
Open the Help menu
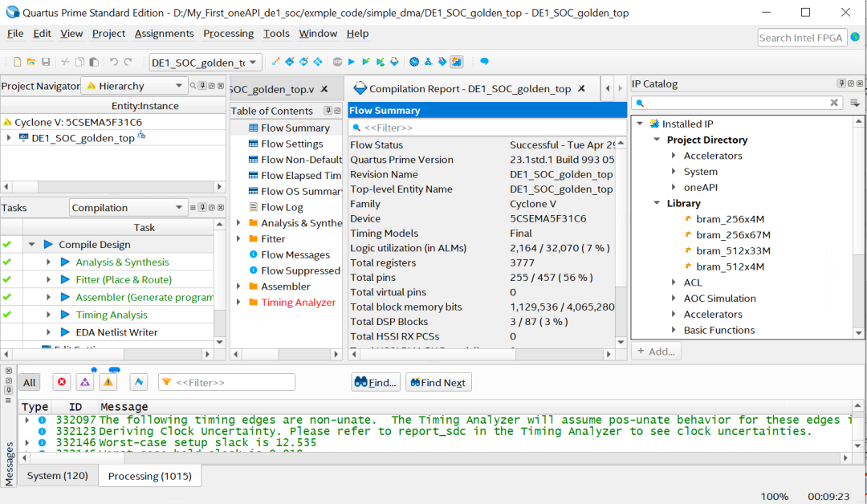[358, 34]
